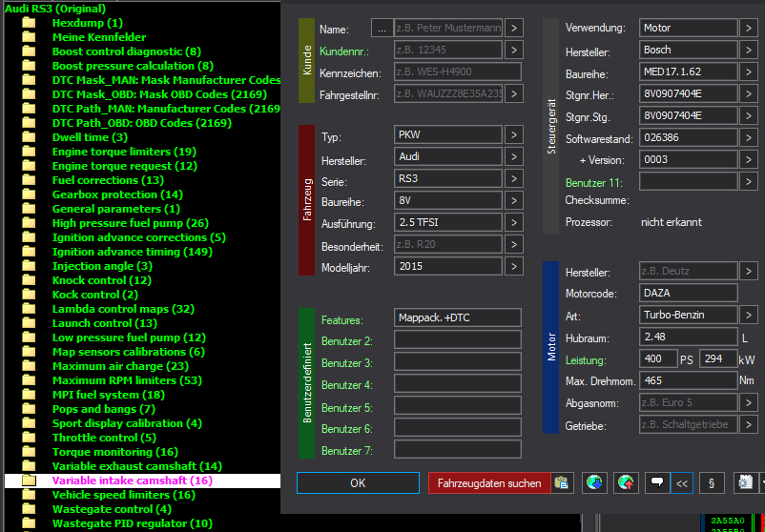Click the folder icon beside Injection angle (3)
The width and height of the screenshot is (765, 532).
click(30, 266)
